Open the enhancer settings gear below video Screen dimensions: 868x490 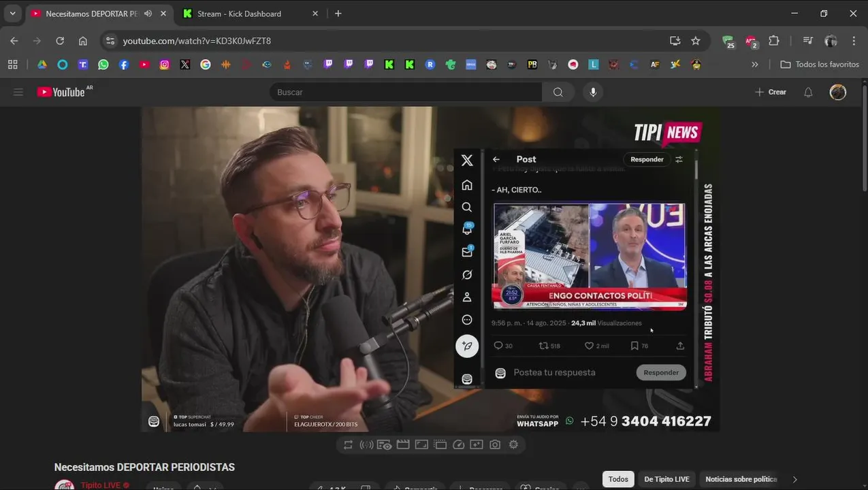tap(513, 444)
